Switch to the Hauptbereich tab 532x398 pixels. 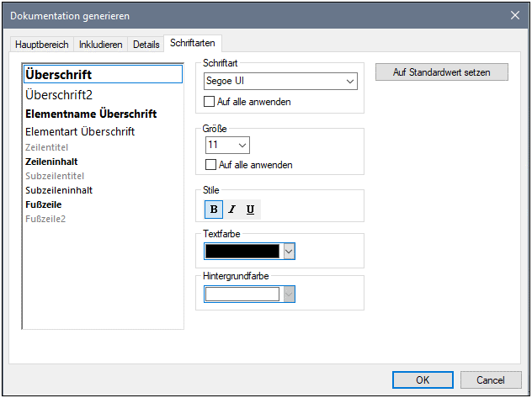[42, 44]
